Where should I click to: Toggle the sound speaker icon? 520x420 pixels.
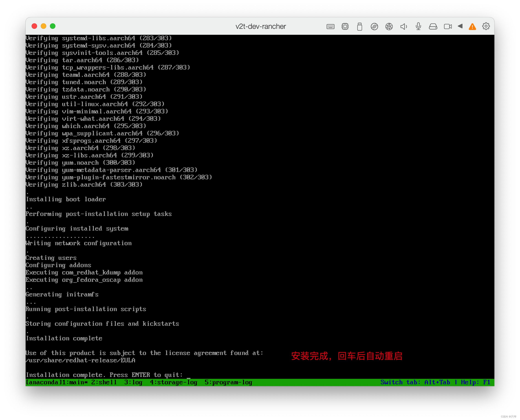(404, 26)
